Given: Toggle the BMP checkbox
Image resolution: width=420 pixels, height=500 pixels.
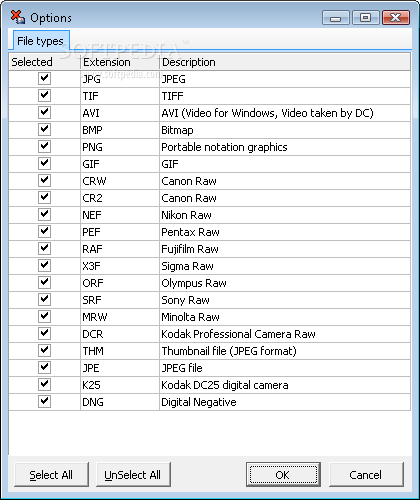Looking at the screenshot, I should click(44, 130).
